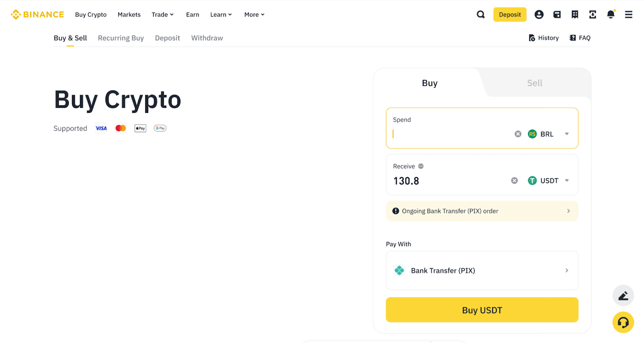Open the notifications bell
Screen dimensions: 644x343
point(611,14)
